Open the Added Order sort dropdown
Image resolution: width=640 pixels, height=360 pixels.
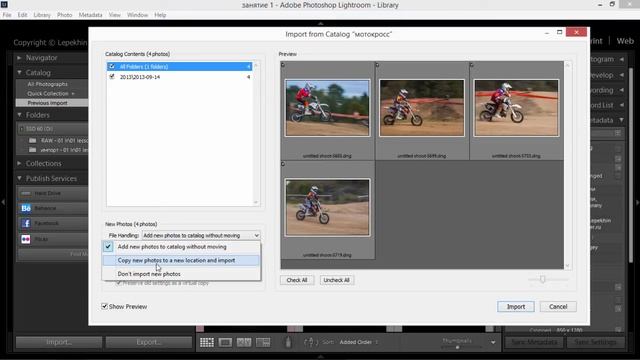coord(358,342)
